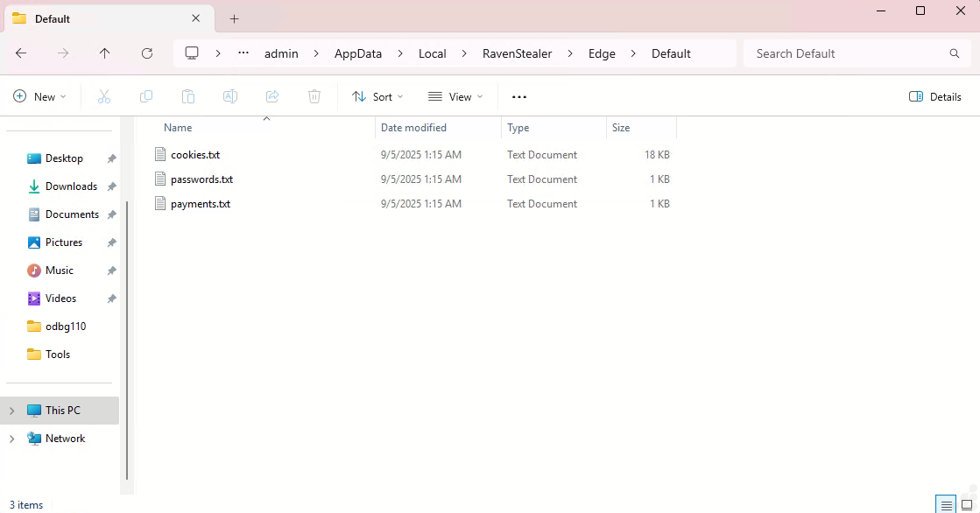Image resolution: width=980 pixels, height=513 pixels.
Task: Open the See more ellipsis menu
Action: 519,96
